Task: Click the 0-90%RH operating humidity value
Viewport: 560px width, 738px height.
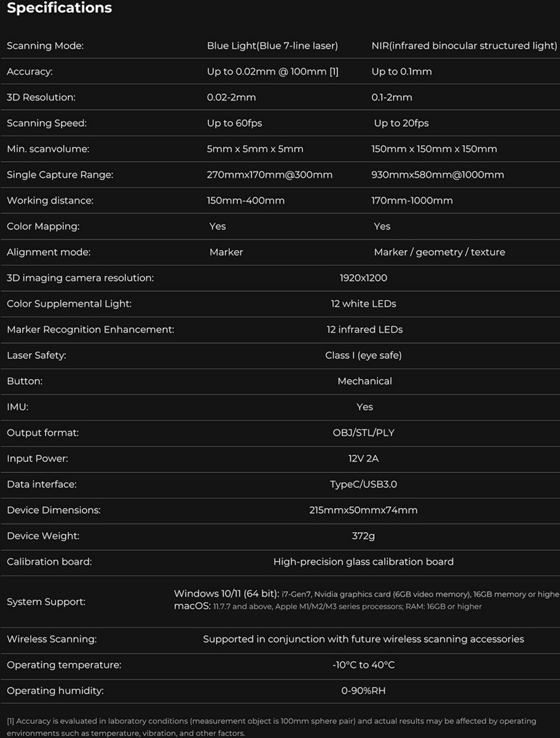Action: pyautogui.click(x=363, y=692)
